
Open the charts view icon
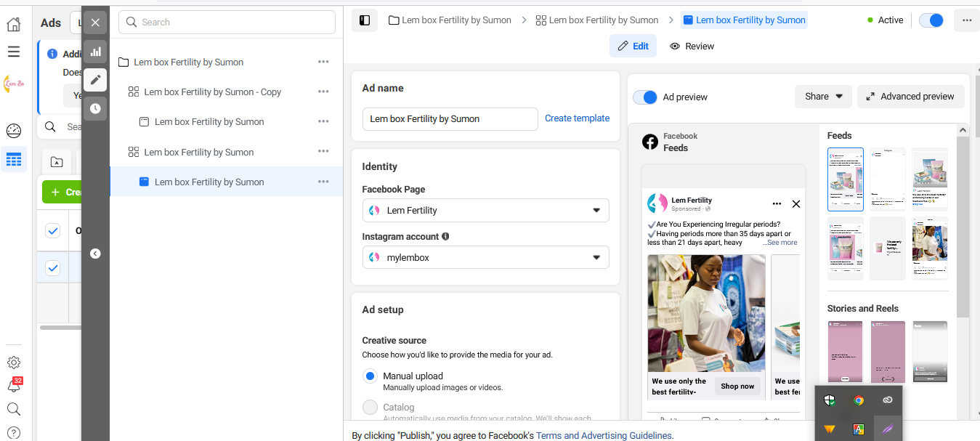point(95,52)
